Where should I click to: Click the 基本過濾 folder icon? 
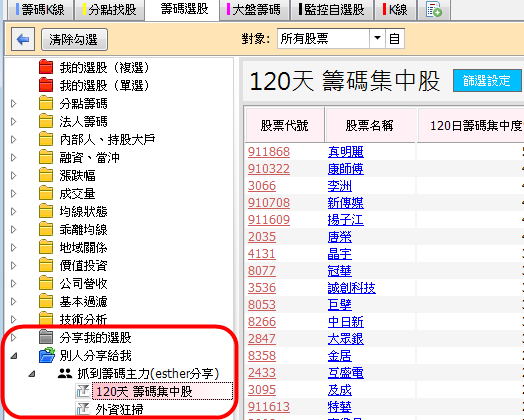coord(46,302)
